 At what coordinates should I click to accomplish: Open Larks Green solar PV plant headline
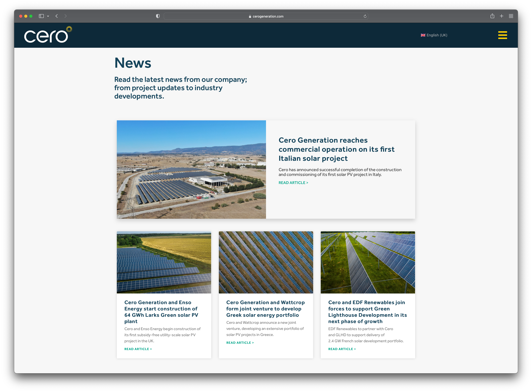pos(161,312)
